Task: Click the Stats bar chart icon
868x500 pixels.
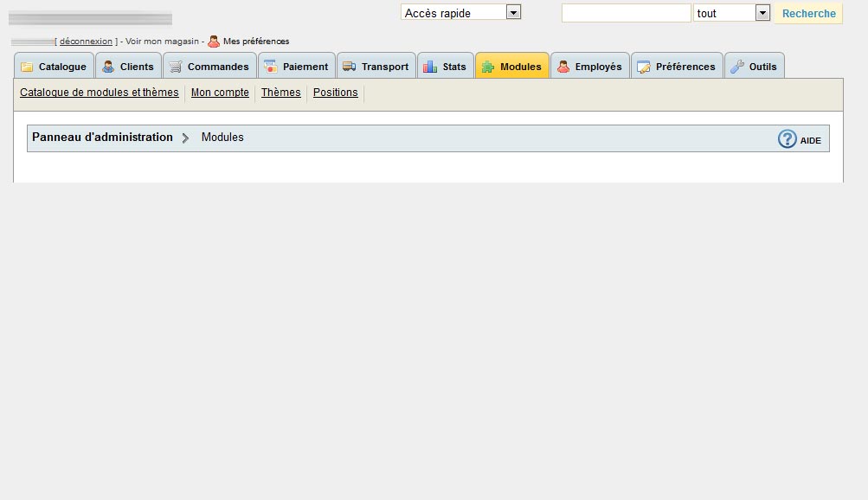Action: tap(430, 67)
